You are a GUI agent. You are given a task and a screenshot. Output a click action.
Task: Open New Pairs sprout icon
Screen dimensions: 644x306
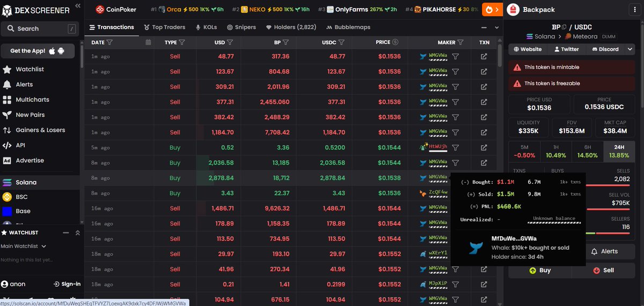(x=7, y=115)
